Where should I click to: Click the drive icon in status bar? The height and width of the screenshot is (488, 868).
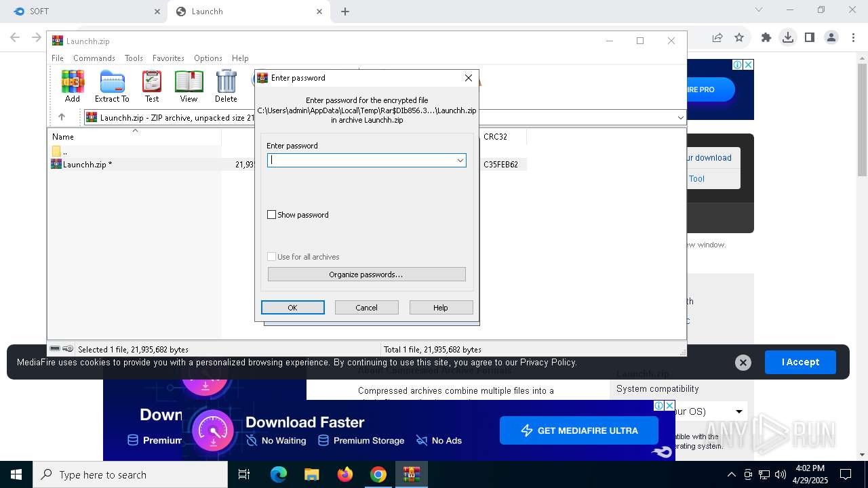[x=55, y=349]
